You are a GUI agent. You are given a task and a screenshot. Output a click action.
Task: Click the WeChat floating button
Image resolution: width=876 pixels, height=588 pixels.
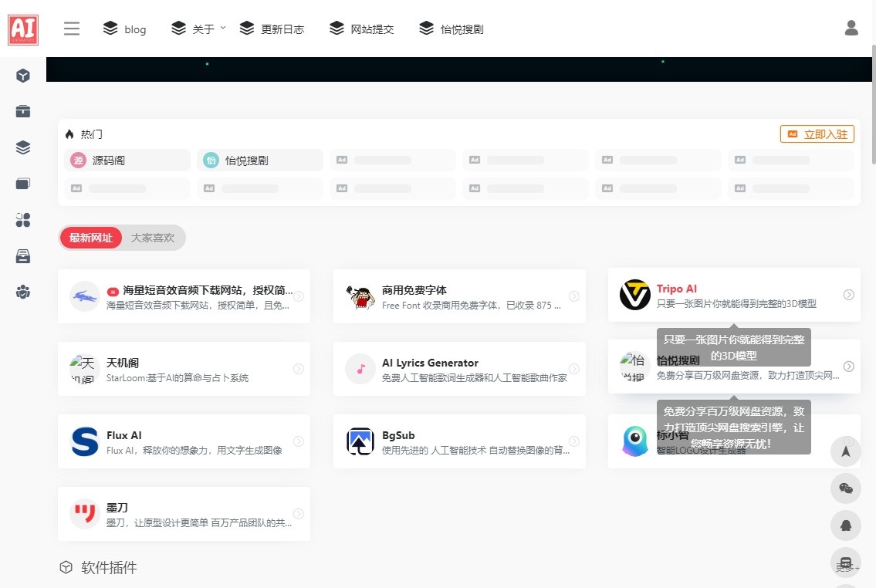[846, 488]
